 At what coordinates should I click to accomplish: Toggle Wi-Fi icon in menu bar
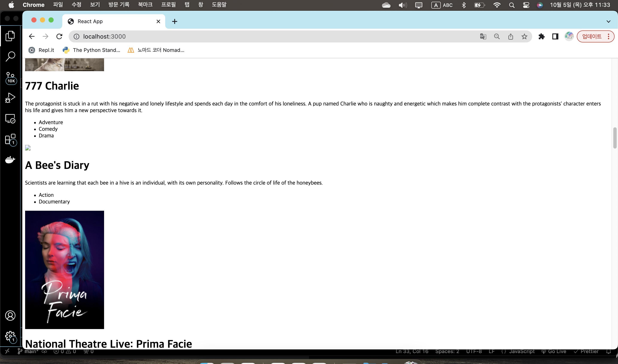point(497,5)
